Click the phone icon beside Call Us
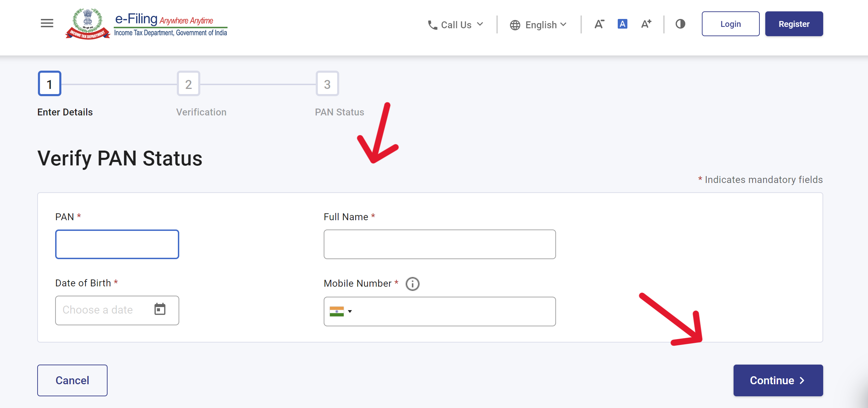Screen dimensions: 868x408 pos(432,24)
